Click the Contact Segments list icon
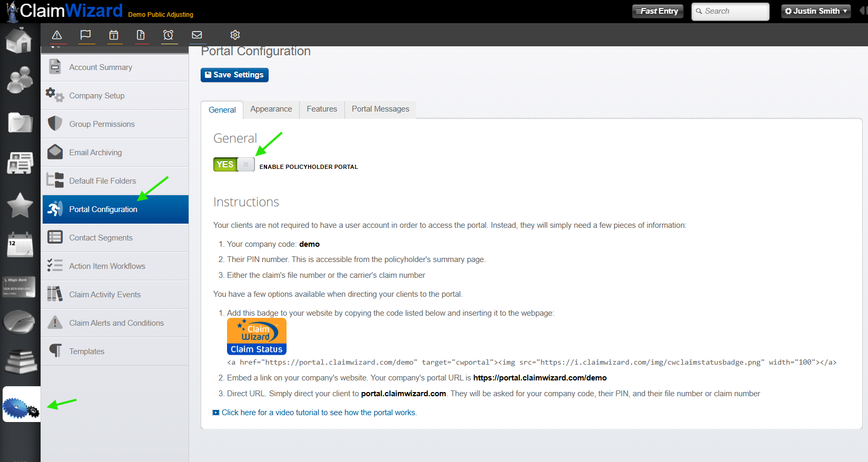868x462 pixels. (x=55, y=237)
